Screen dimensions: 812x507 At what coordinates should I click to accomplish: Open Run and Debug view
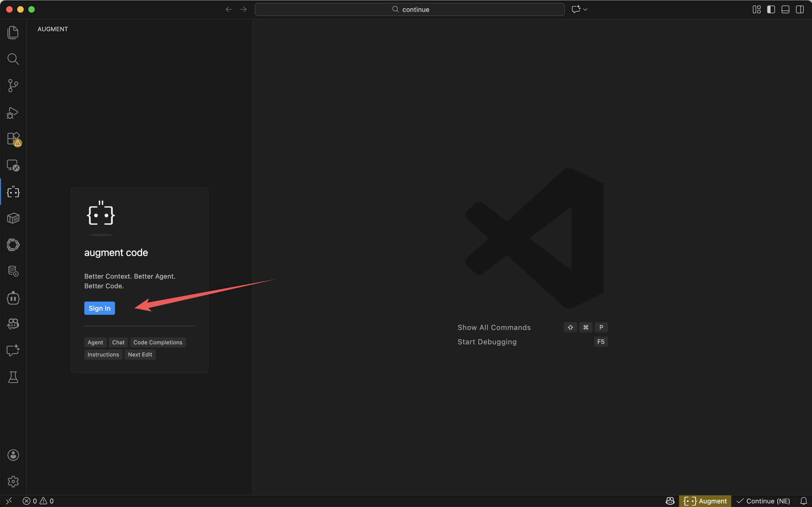point(13,113)
